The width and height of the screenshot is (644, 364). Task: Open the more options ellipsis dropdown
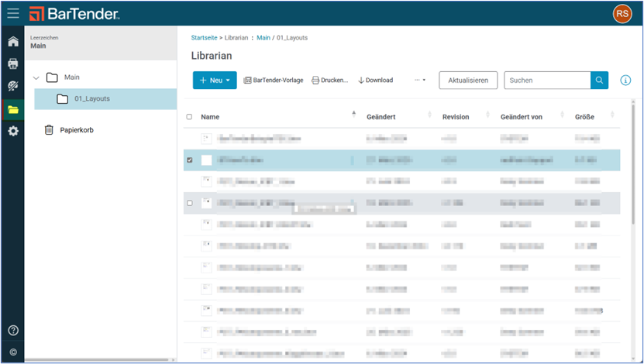pyautogui.click(x=420, y=81)
